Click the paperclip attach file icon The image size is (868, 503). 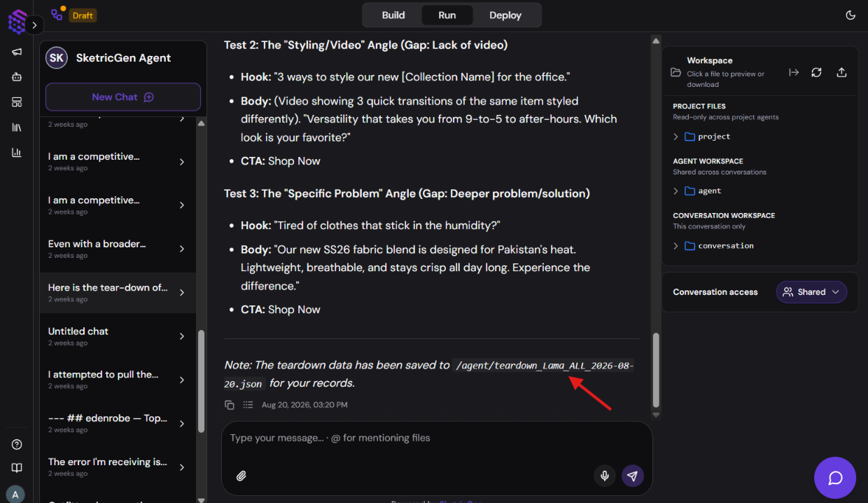[241, 476]
